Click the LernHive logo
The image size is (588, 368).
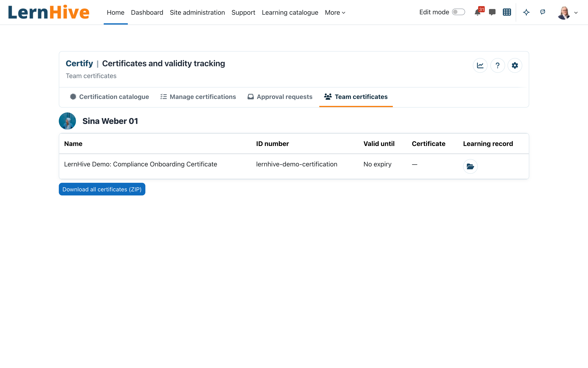[49, 12]
